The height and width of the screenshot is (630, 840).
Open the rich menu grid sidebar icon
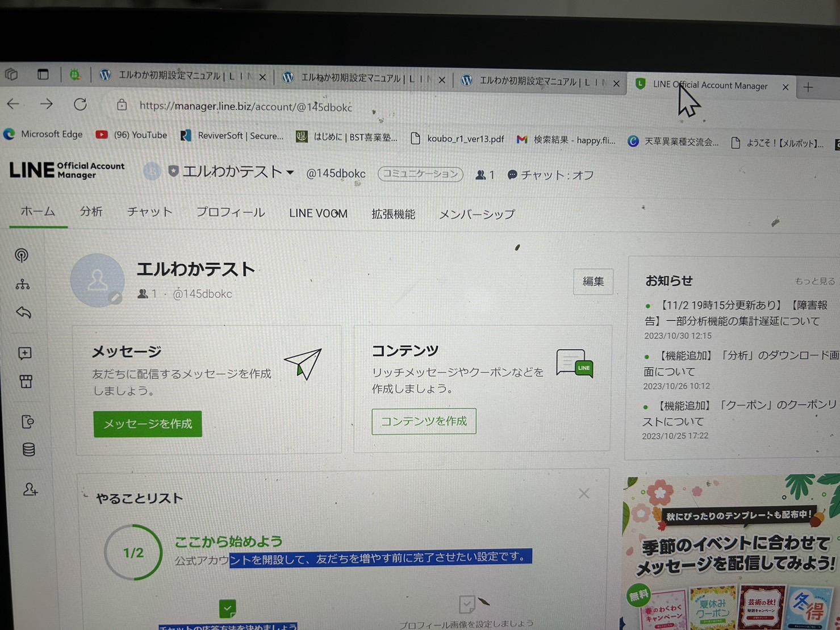point(26,381)
